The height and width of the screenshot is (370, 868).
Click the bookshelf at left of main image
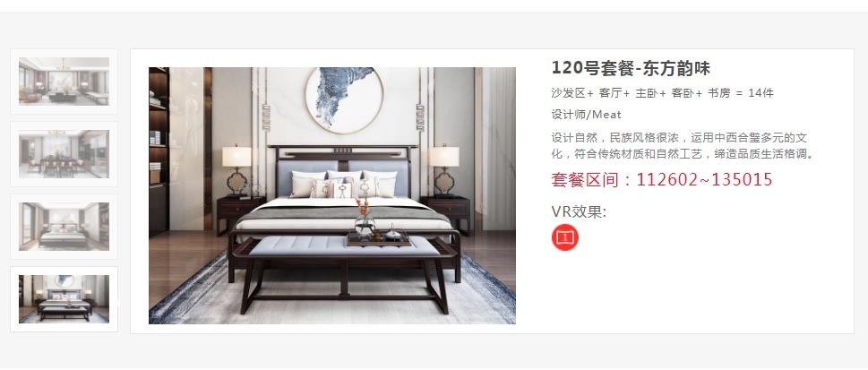tap(159, 150)
